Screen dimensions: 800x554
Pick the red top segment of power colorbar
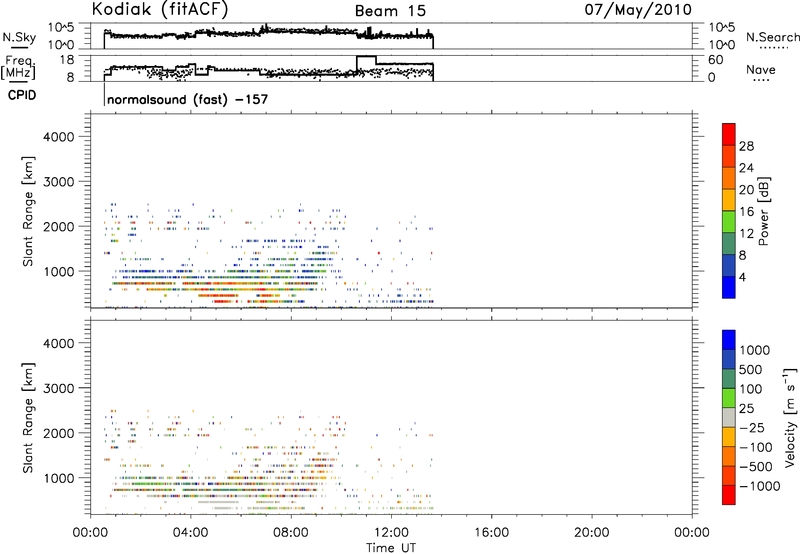pyautogui.click(x=729, y=135)
